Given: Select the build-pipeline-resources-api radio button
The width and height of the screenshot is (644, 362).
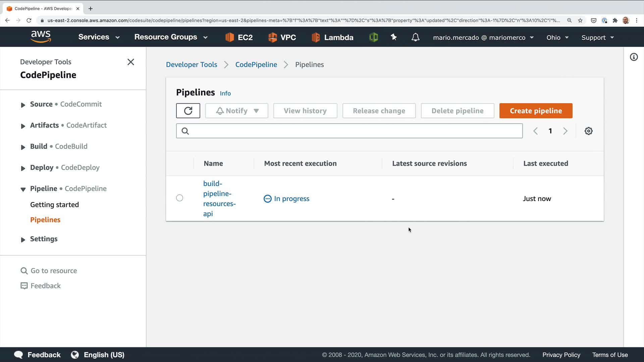Looking at the screenshot, I should [x=179, y=198].
